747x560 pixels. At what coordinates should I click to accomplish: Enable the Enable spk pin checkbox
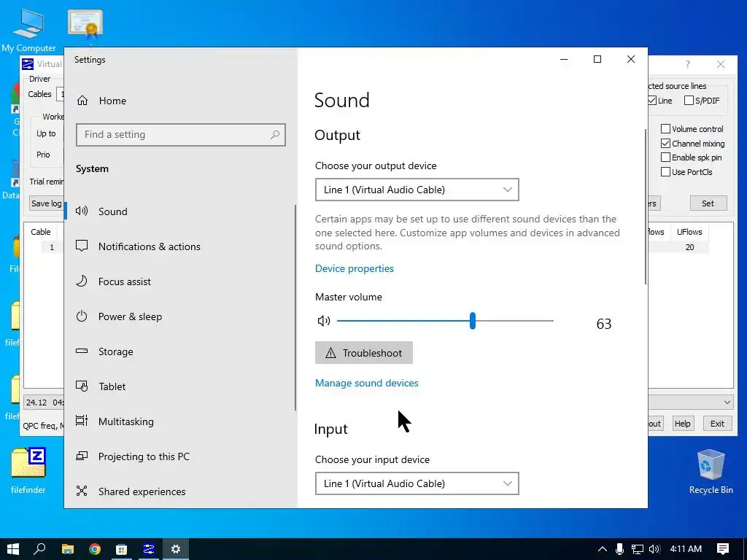665,157
